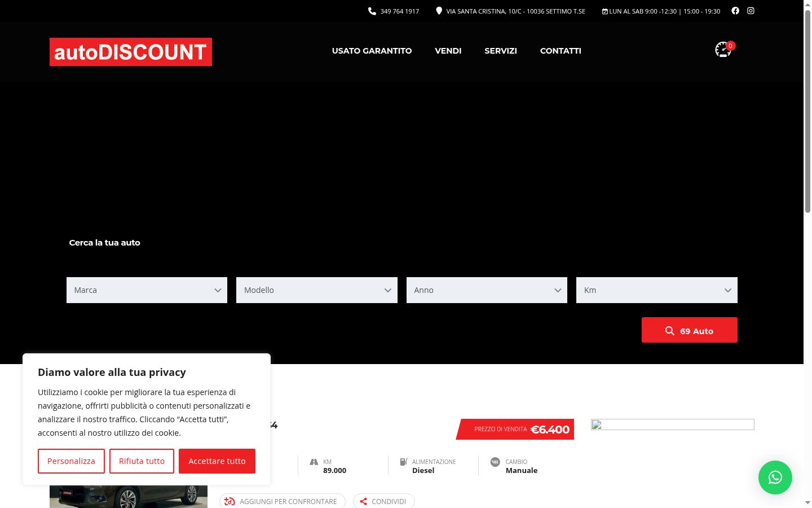812x508 pixels.
Task: Open the Km dropdown
Action: 657,290
